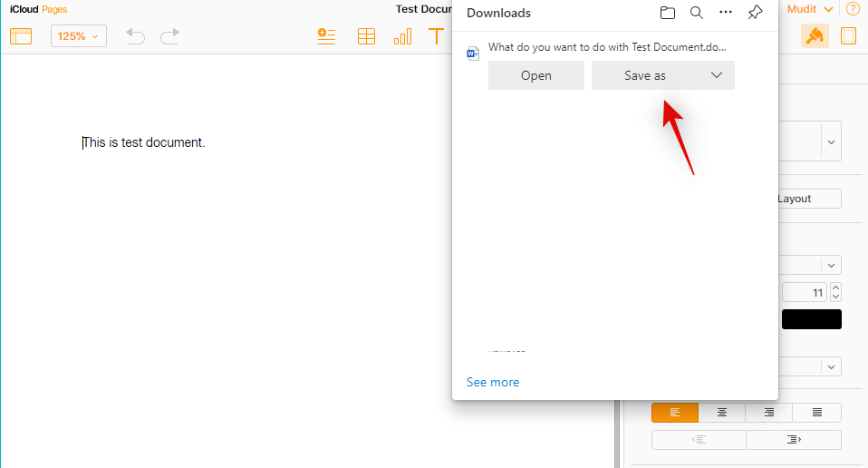Viewport: 868px width, 468px height.
Task: Click the 'What do you want to do' message
Action: (607, 47)
